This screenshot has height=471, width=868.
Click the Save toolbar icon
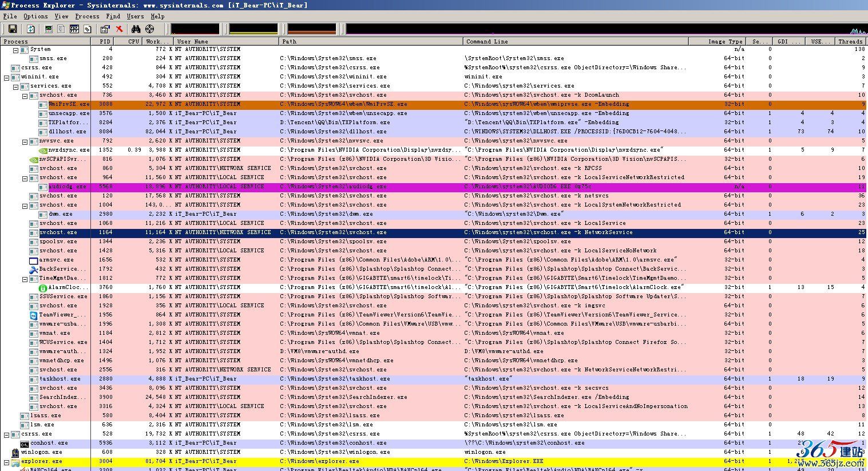[x=13, y=29]
